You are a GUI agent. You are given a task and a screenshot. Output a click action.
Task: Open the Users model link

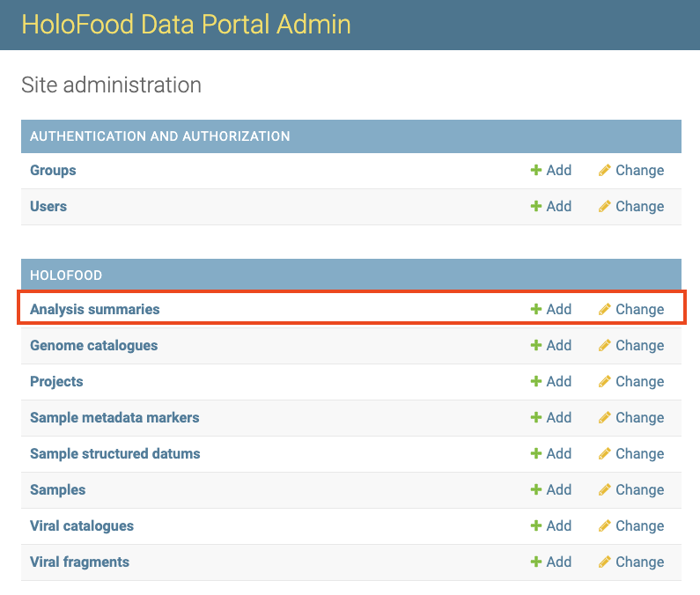pyautogui.click(x=48, y=206)
